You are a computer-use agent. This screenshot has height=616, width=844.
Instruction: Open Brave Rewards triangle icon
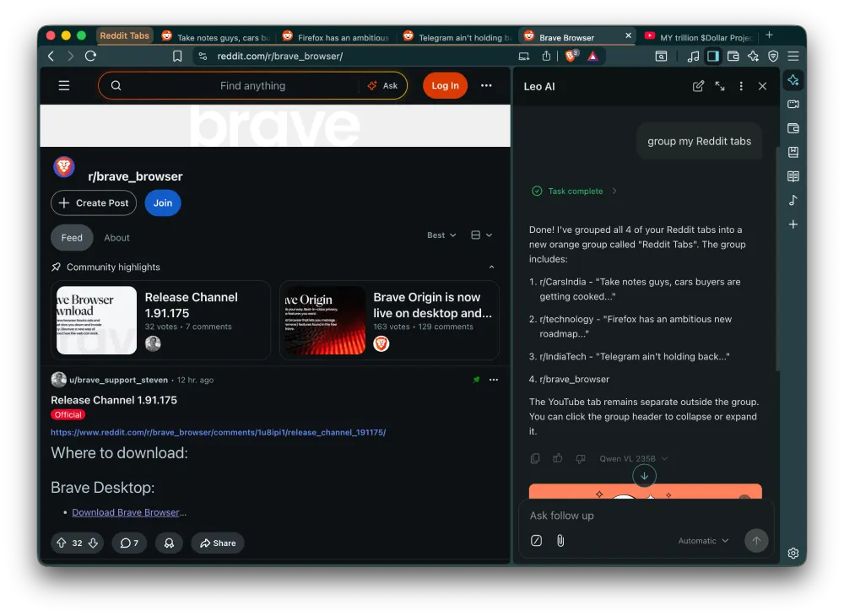[592, 56]
